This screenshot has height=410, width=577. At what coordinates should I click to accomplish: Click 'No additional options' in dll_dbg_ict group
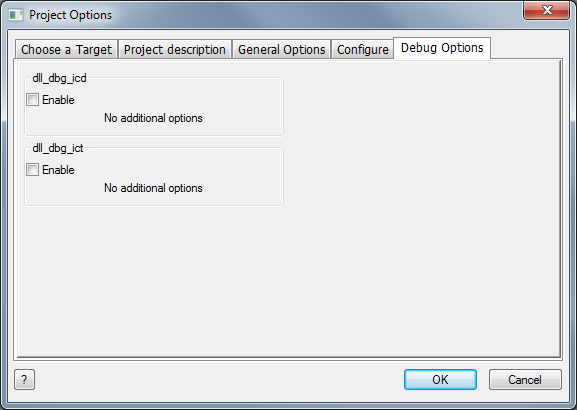click(x=153, y=188)
